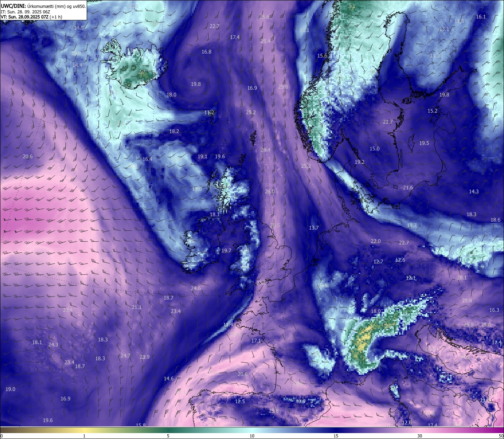Click the 26.0 value label

click(270, 191)
